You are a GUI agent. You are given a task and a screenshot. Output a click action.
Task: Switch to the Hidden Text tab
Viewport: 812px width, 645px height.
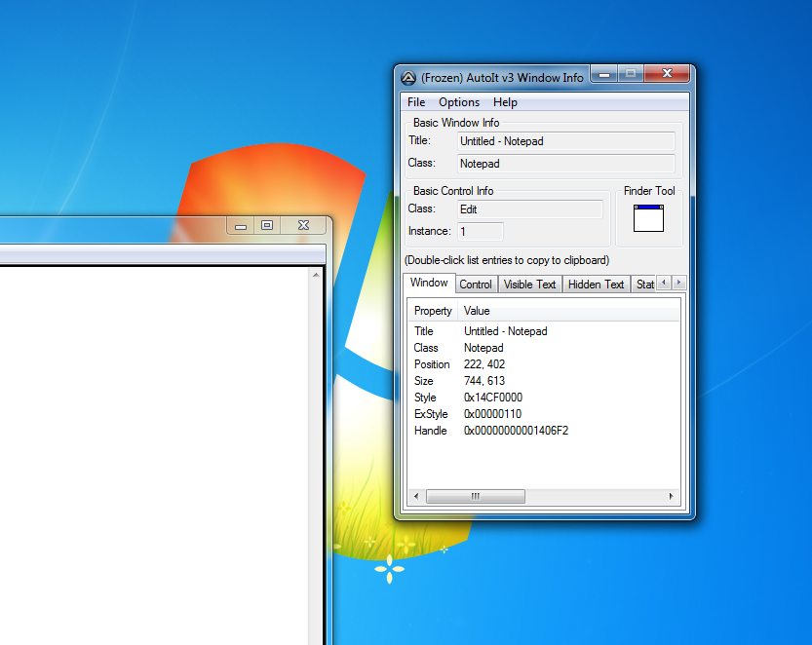tap(596, 285)
